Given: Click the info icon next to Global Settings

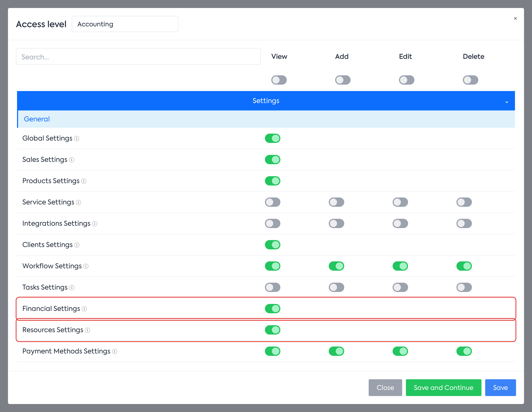Looking at the screenshot, I should [76, 139].
